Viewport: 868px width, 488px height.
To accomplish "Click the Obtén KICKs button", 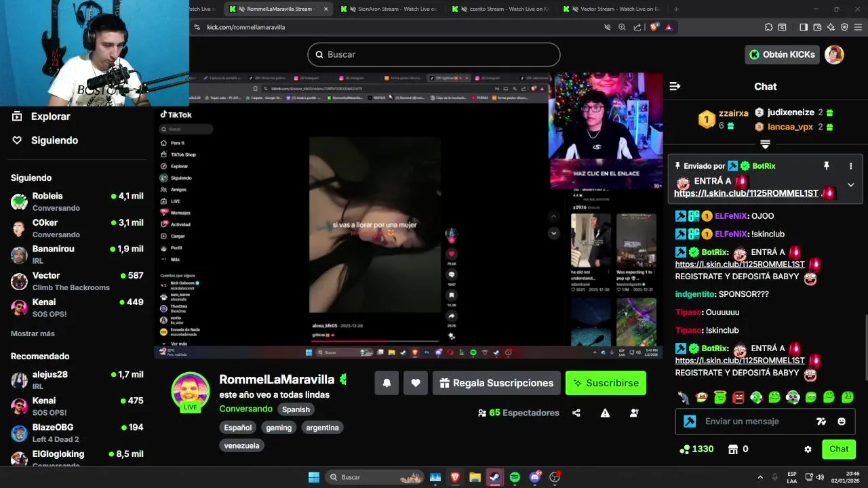I will (782, 55).
